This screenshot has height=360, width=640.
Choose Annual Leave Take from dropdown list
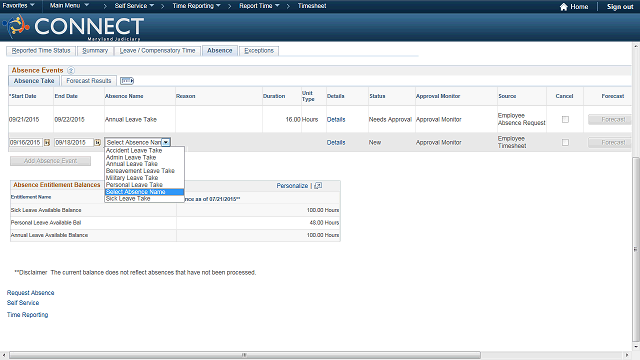(144, 164)
